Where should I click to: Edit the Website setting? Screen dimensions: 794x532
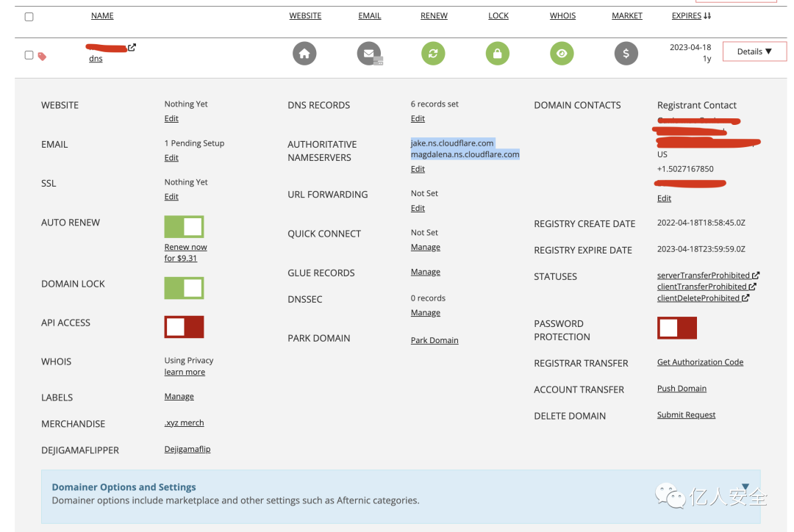point(171,118)
